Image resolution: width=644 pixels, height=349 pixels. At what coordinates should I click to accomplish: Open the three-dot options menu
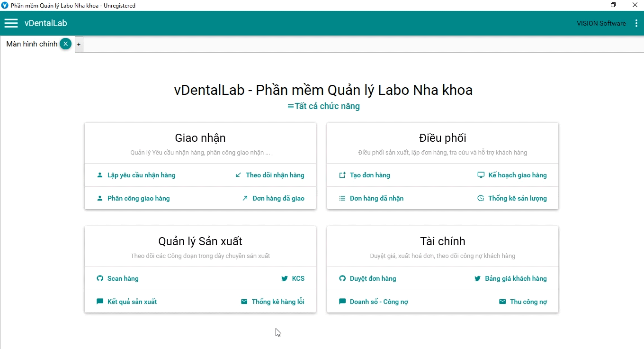[636, 23]
